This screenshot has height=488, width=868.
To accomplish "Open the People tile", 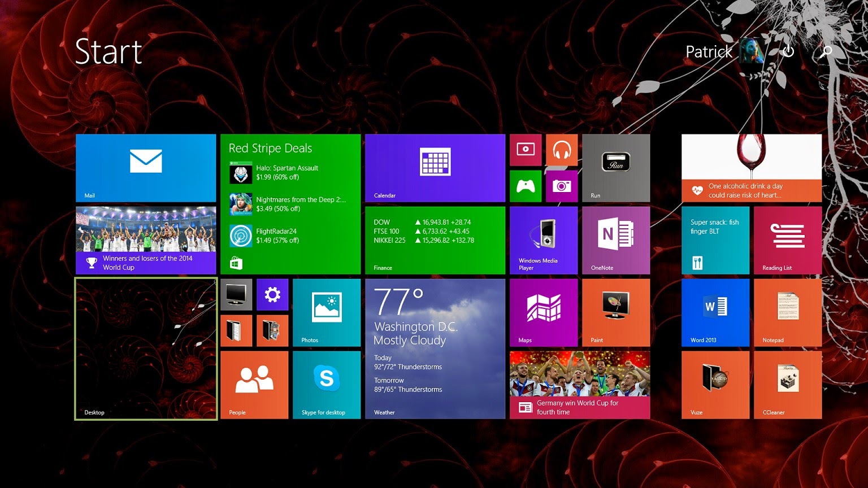I will click(x=254, y=385).
